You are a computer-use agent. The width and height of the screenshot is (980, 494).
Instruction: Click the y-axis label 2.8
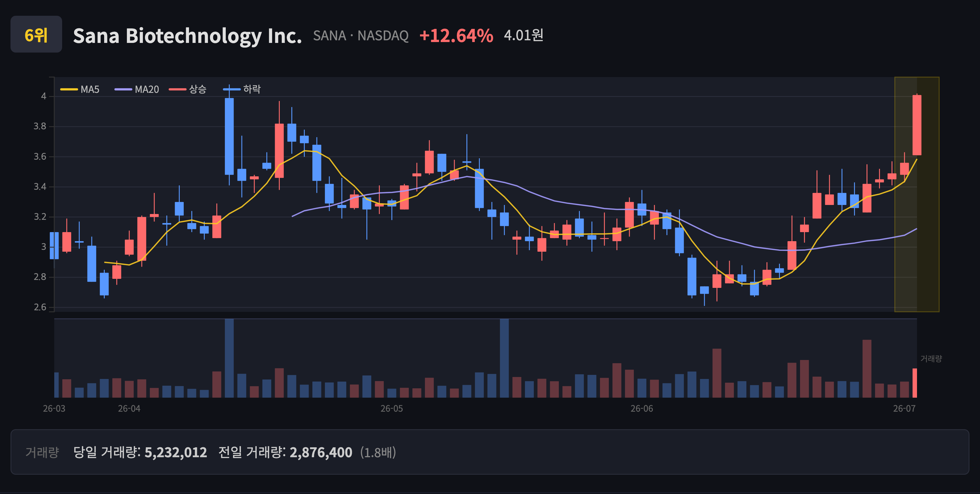coord(40,277)
